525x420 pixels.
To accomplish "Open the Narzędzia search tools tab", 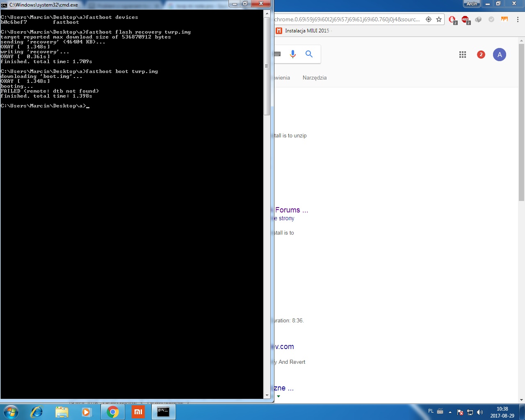I will tap(314, 78).
